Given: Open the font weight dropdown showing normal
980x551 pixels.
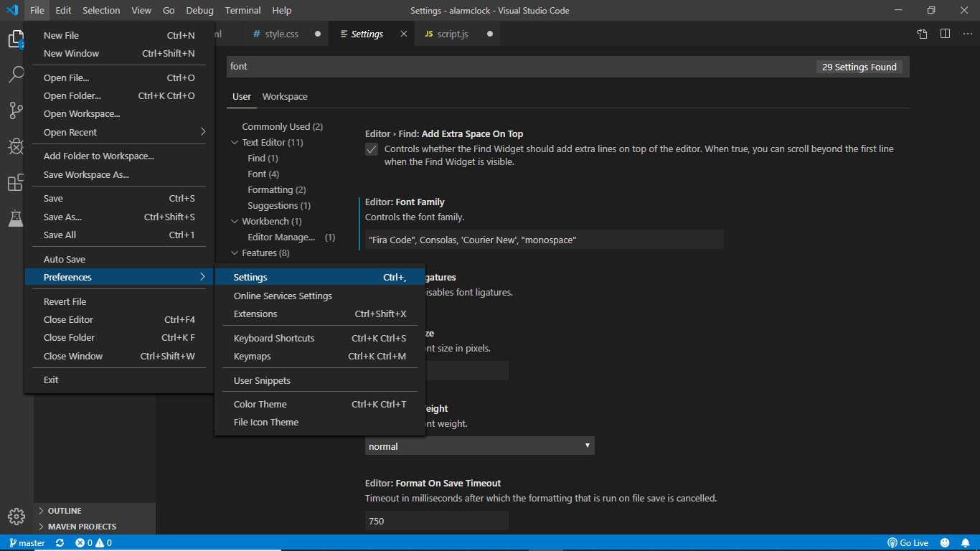Looking at the screenshot, I should 479,446.
